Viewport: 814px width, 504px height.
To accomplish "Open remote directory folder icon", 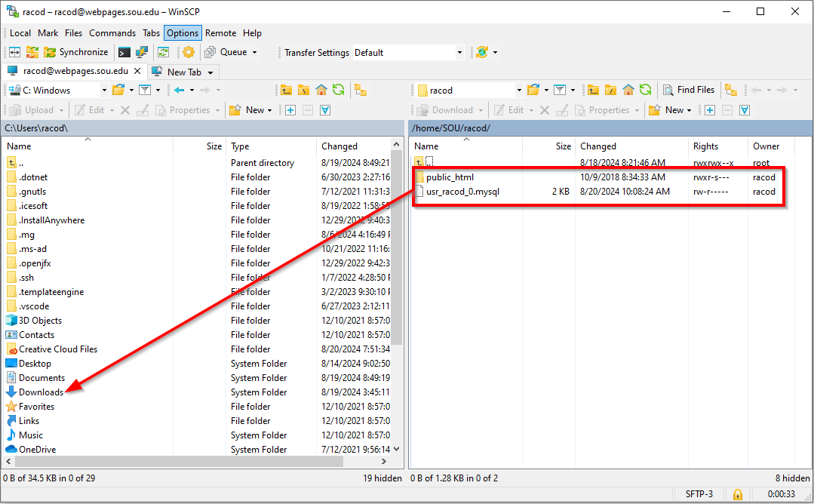I will 533,91.
